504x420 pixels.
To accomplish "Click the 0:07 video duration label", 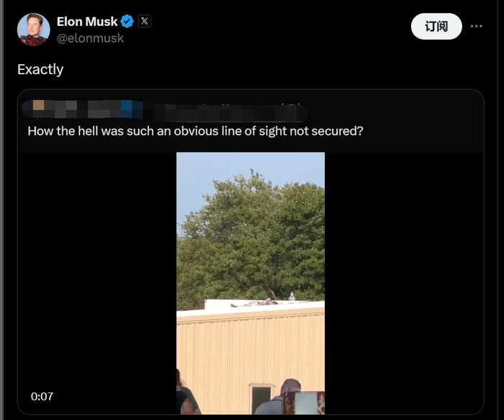I will coord(42,396).
